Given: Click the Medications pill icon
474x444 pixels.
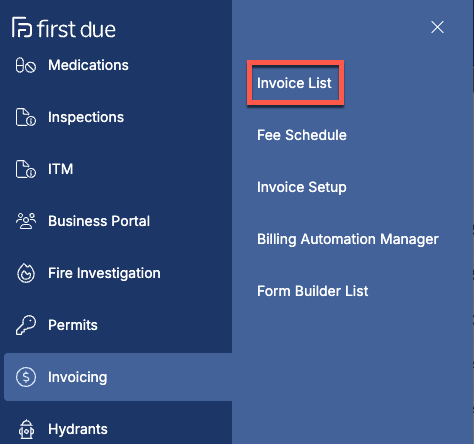Looking at the screenshot, I should 26,65.
